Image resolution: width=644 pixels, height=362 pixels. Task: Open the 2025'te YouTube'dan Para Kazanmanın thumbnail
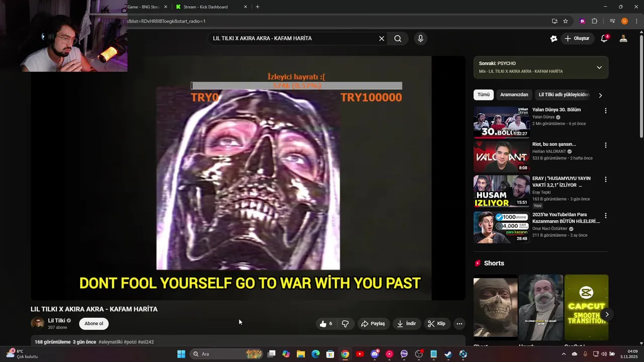(x=501, y=227)
